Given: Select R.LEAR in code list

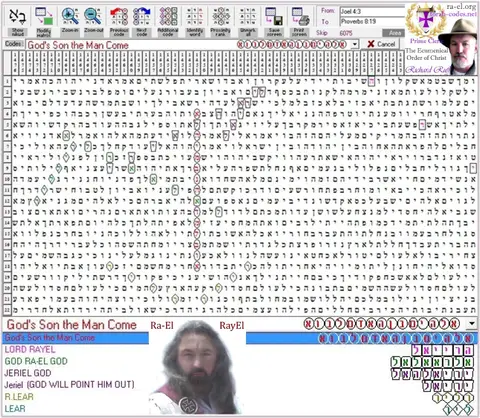Looking at the screenshot, I should coord(19,397).
